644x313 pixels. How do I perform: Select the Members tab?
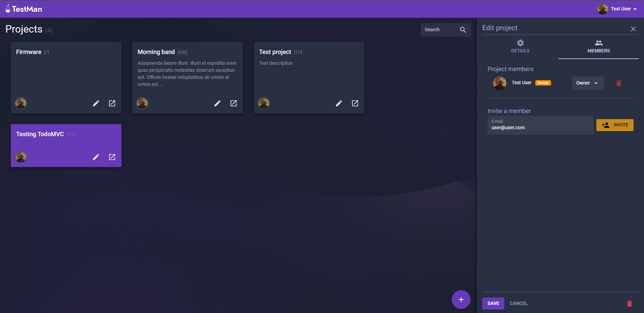tap(598, 47)
